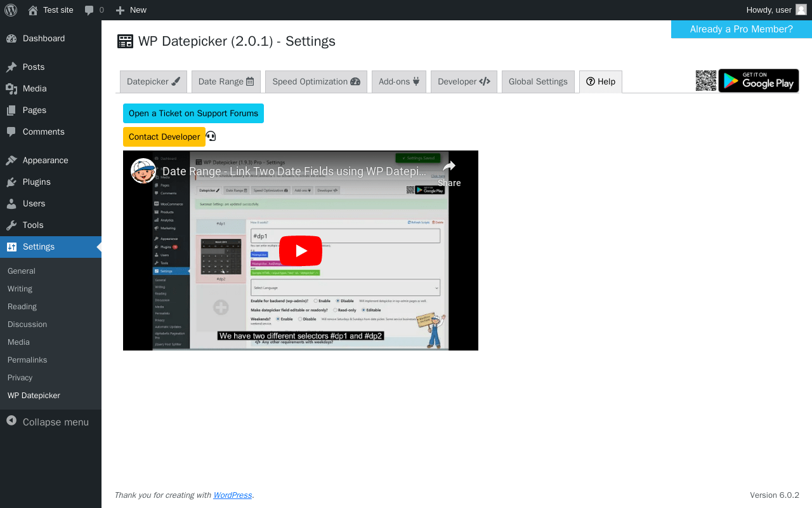The height and width of the screenshot is (508, 812).
Task: Click the Comments sidebar icon
Action: click(11, 132)
